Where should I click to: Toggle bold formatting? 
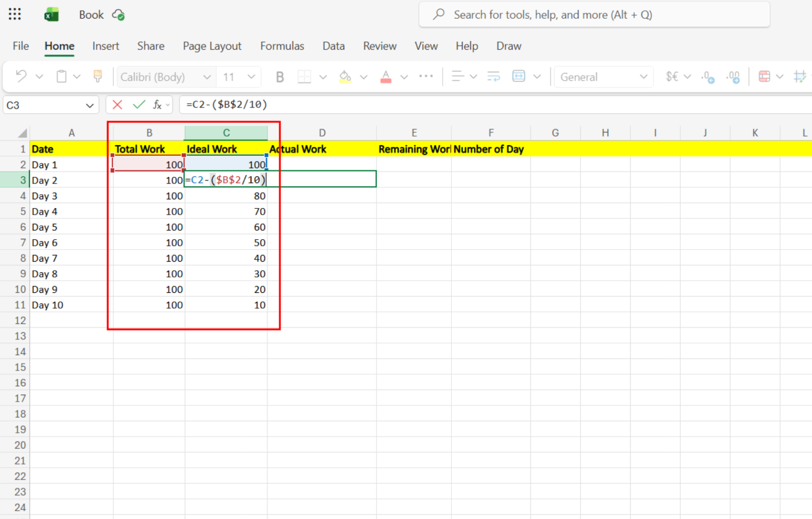[280, 77]
